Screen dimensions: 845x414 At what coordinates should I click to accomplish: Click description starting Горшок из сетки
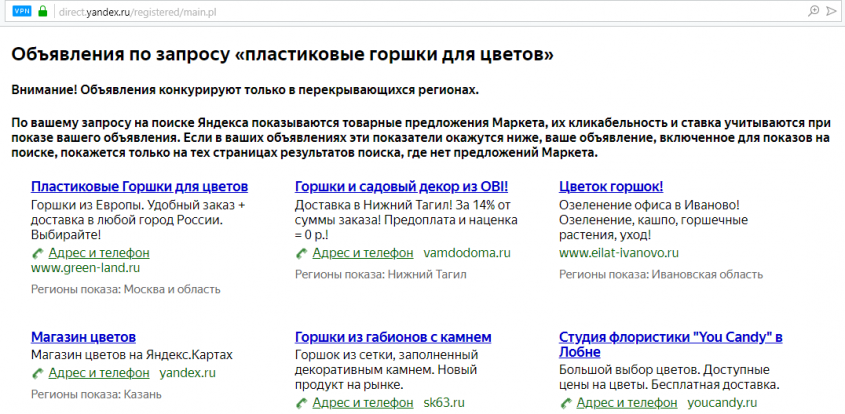[386, 370]
